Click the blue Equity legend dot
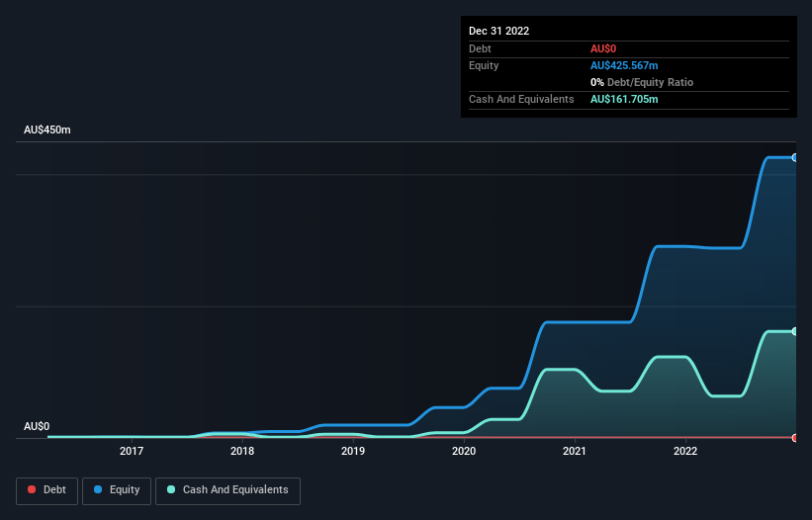This screenshot has width=812, height=520. [x=98, y=489]
